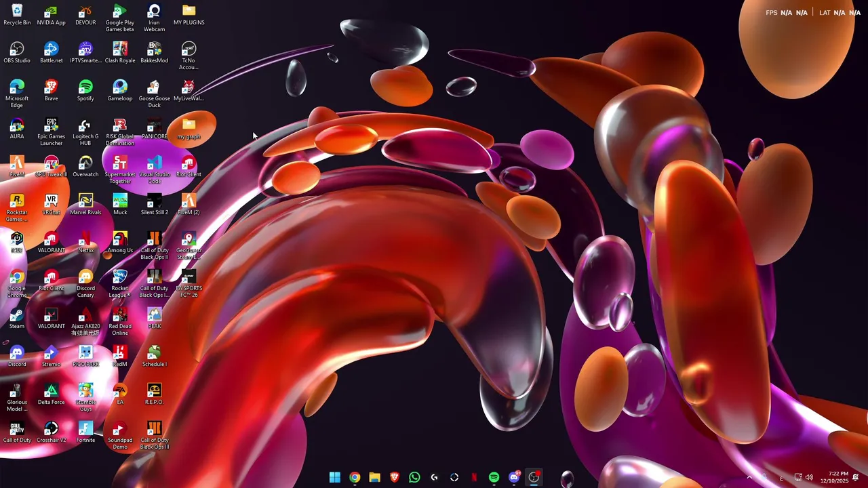Viewport: 868px width, 488px height.
Task: Select the OBS Studio desktop shortcut
Action: [x=17, y=53]
